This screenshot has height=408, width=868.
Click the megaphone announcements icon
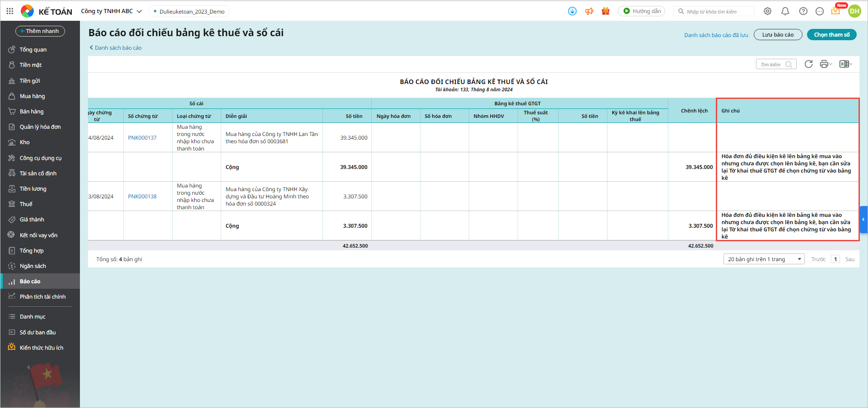click(x=589, y=11)
